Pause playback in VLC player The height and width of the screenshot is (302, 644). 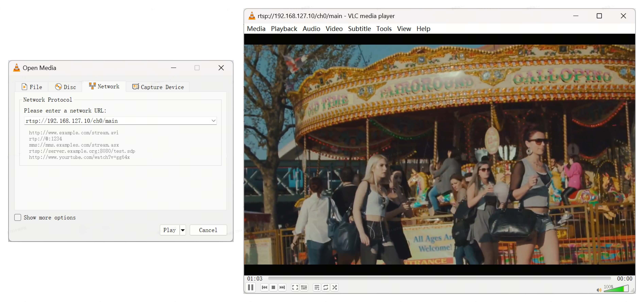250,287
